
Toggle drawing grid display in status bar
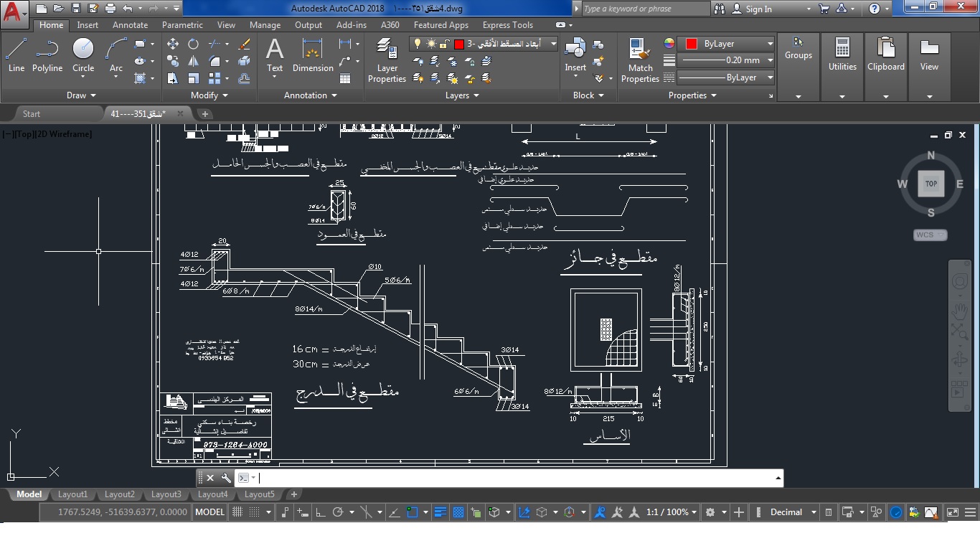(237, 512)
